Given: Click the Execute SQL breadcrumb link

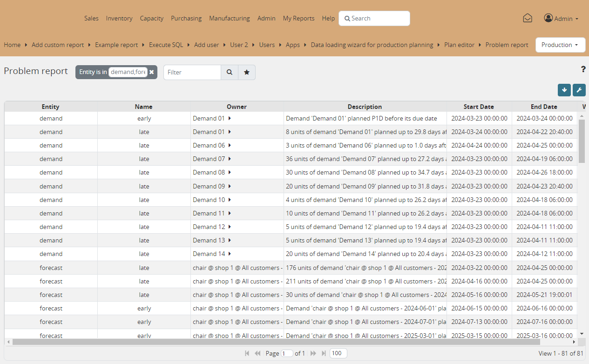Looking at the screenshot, I should tap(166, 45).
